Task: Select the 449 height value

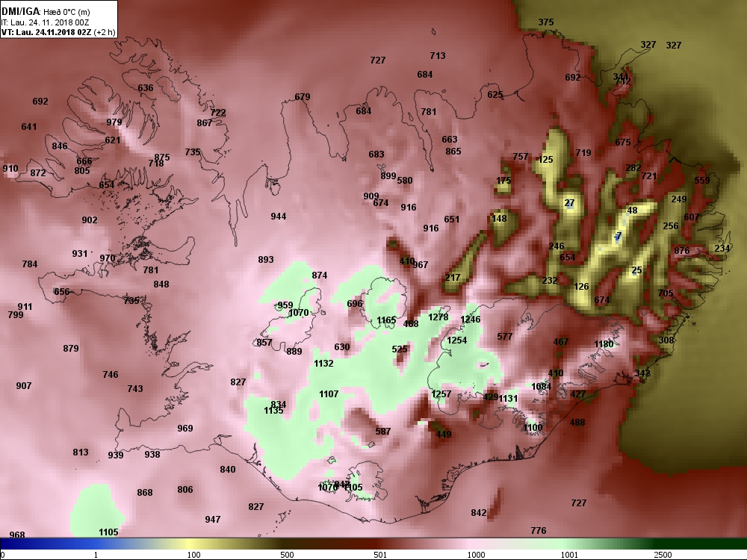Action: pos(444,435)
